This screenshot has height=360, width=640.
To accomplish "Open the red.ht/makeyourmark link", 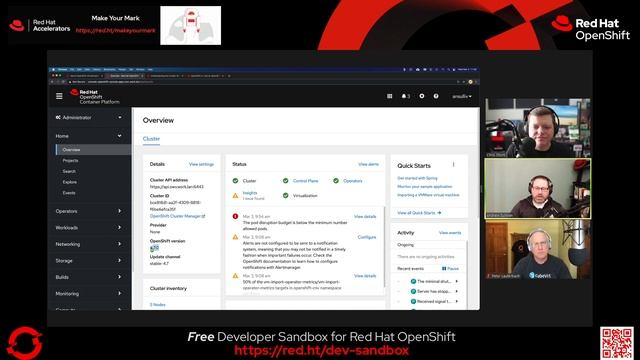I will (x=116, y=30).
